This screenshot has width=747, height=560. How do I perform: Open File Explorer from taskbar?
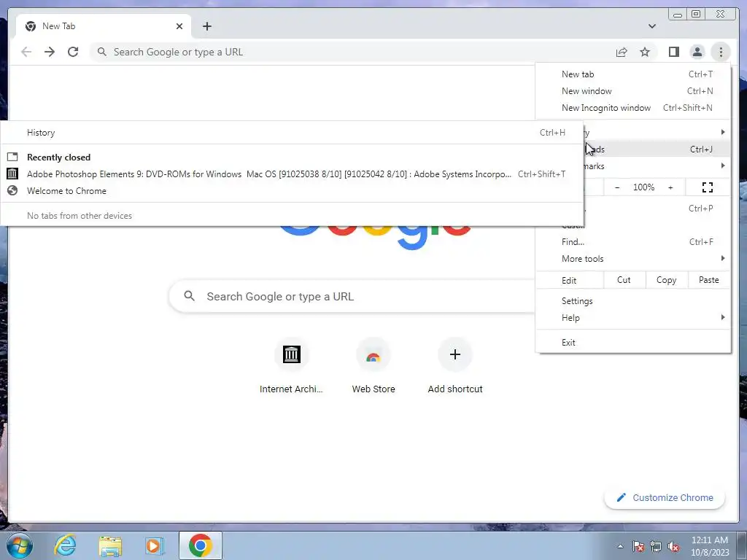[x=110, y=545]
